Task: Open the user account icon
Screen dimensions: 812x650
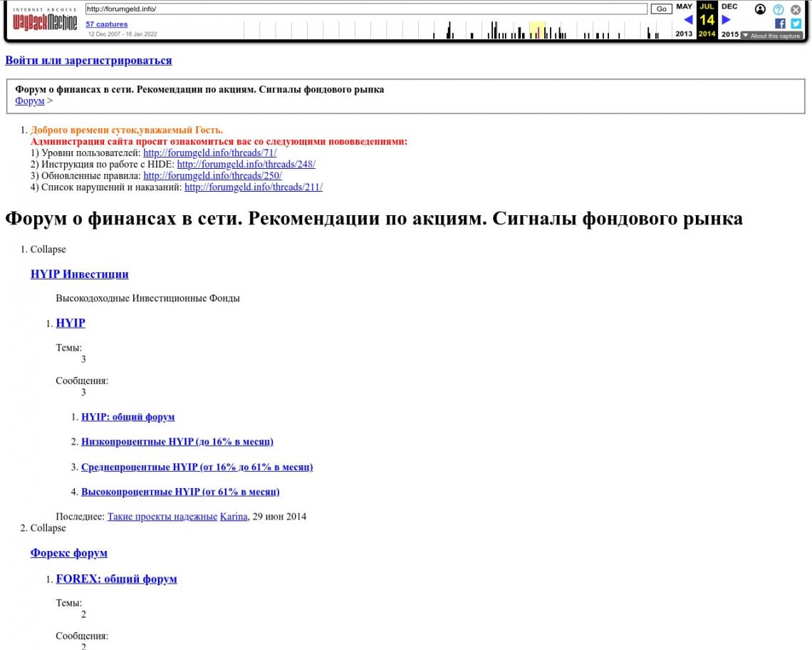Action: pos(760,9)
